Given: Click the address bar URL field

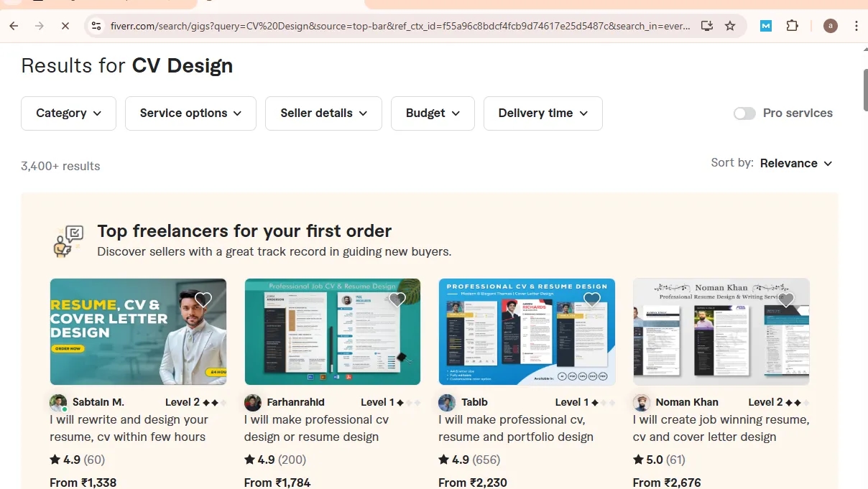Looking at the screenshot, I should 400,26.
